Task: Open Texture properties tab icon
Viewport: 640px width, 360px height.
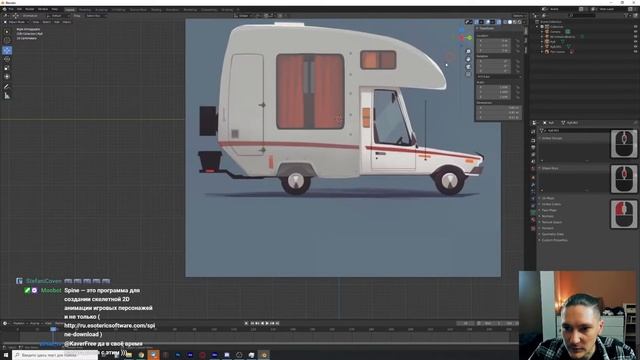Action: pos(533,228)
